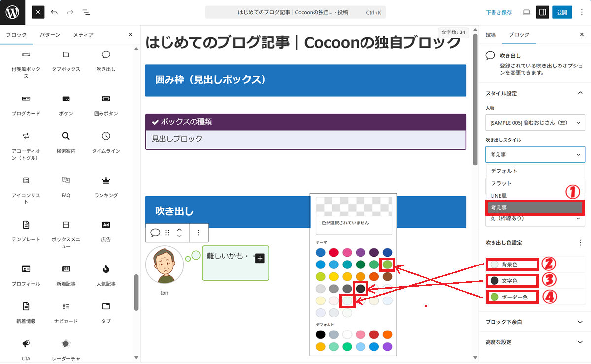Open 吹き出し色設定 options menu

click(x=580, y=243)
